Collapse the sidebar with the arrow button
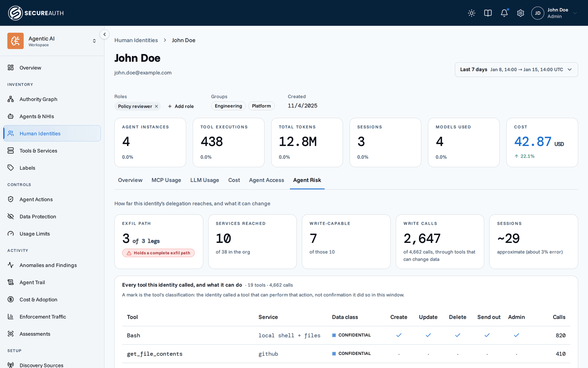 (x=105, y=34)
